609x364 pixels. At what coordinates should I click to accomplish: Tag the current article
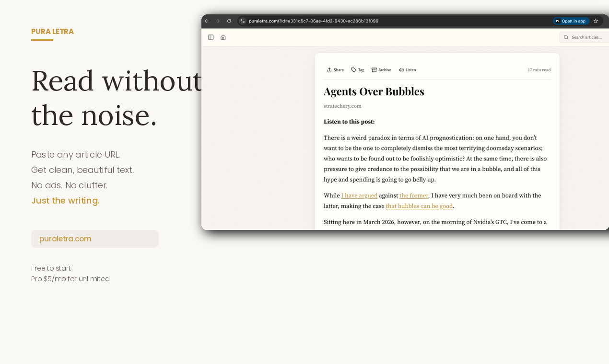357,69
